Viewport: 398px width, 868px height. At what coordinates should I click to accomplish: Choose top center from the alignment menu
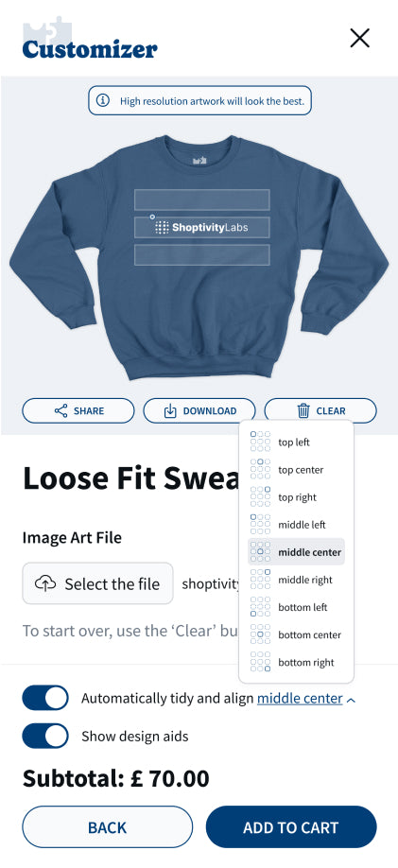[x=296, y=469]
